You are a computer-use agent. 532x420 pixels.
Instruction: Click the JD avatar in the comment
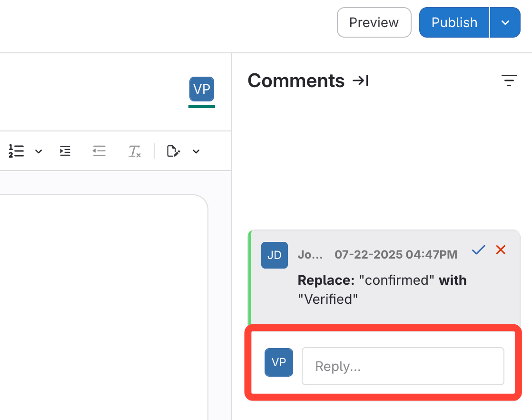tap(275, 255)
